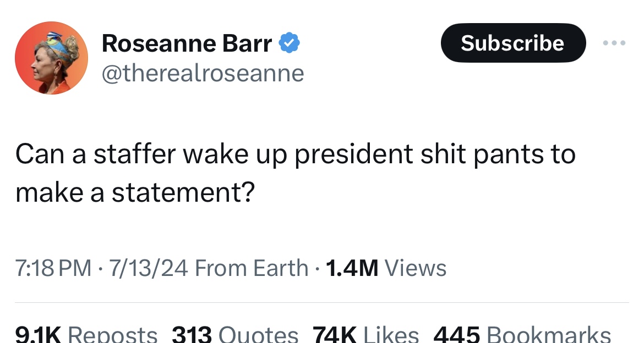Open the Reposts label list
This screenshot has width=644, height=343.
coord(112,334)
